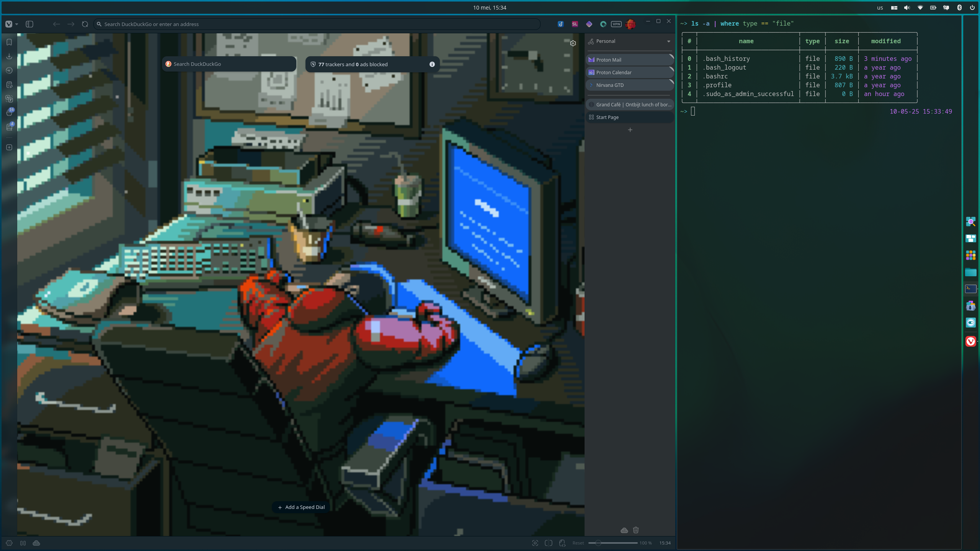980x551 pixels.
Task: Open closed tabs trash icon
Action: point(636,530)
